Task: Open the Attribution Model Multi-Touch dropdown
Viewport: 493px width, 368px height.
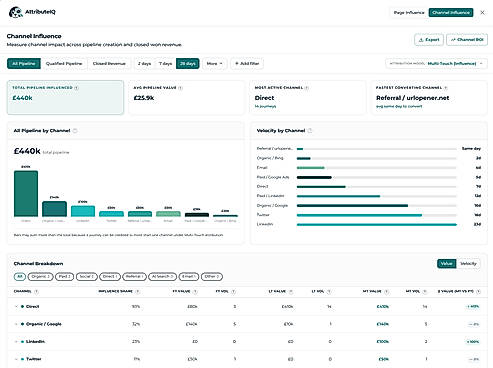Action: [436, 63]
